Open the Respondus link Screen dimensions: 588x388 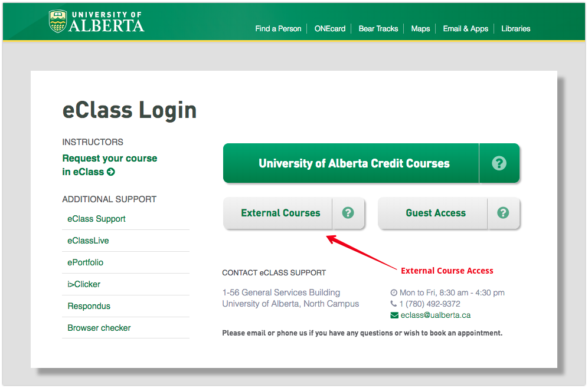tap(89, 306)
